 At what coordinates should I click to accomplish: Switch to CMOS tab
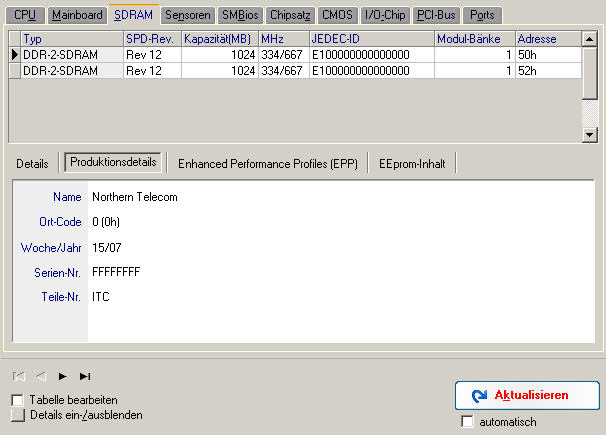point(337,15)
